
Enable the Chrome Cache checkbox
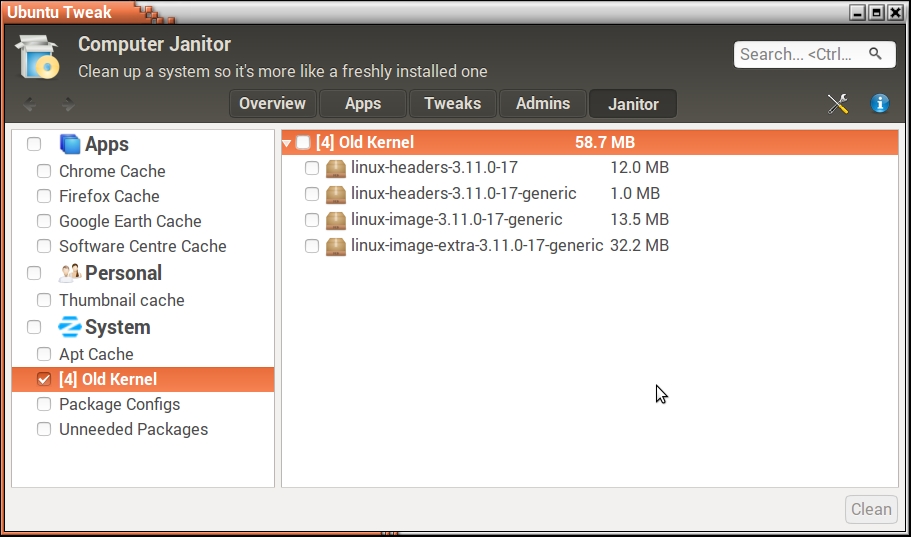point(44,171)
